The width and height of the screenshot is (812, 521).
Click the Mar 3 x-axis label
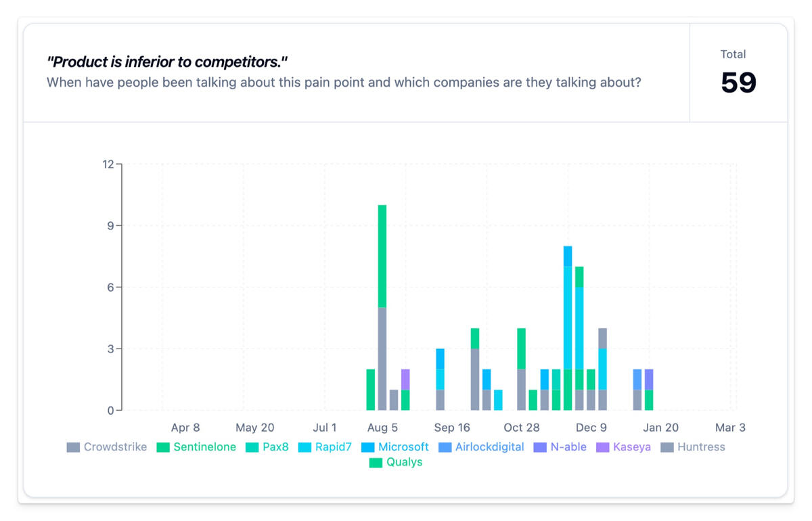point(730,428)
